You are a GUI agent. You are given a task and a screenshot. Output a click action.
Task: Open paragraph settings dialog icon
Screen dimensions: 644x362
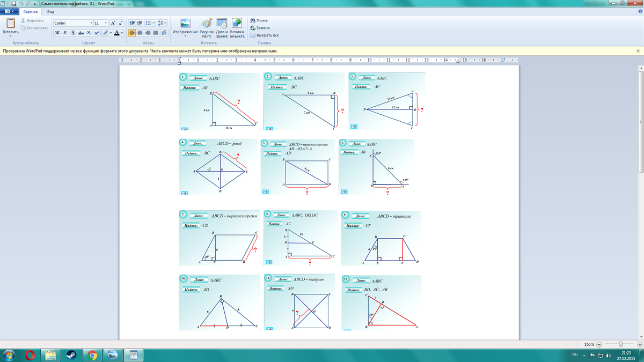click(x=164, y=33)
